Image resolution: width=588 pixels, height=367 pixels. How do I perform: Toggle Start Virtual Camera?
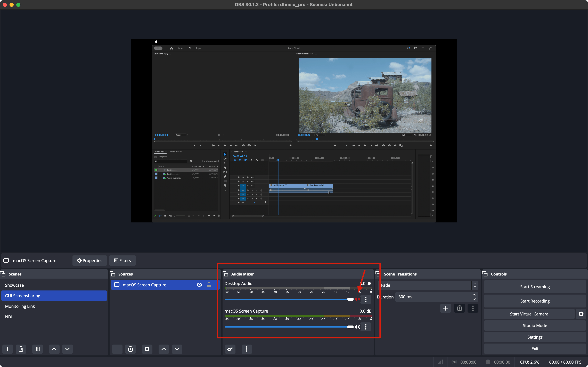click(x=529, y=314)
